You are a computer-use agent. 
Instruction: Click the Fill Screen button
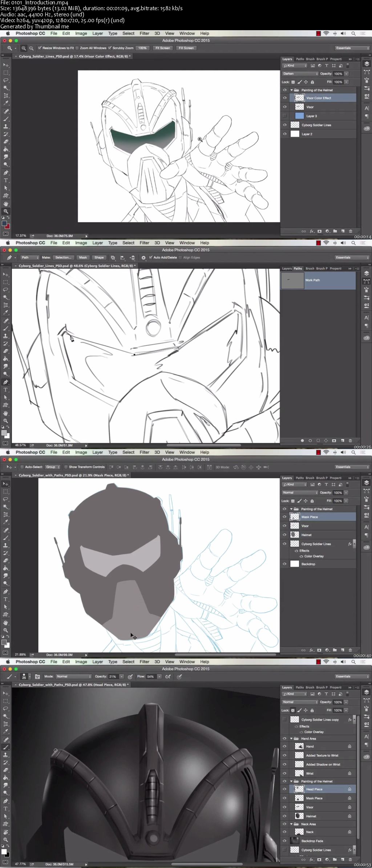tap(186, 48)
